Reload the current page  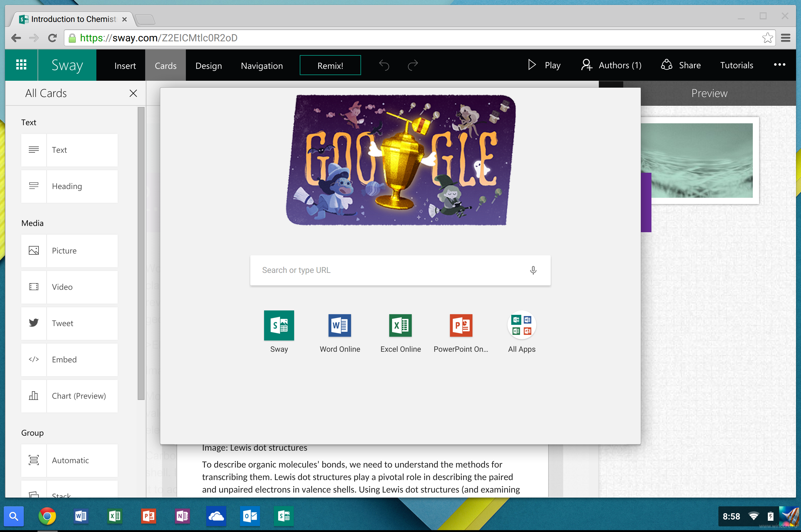click(x=52, y=38)
